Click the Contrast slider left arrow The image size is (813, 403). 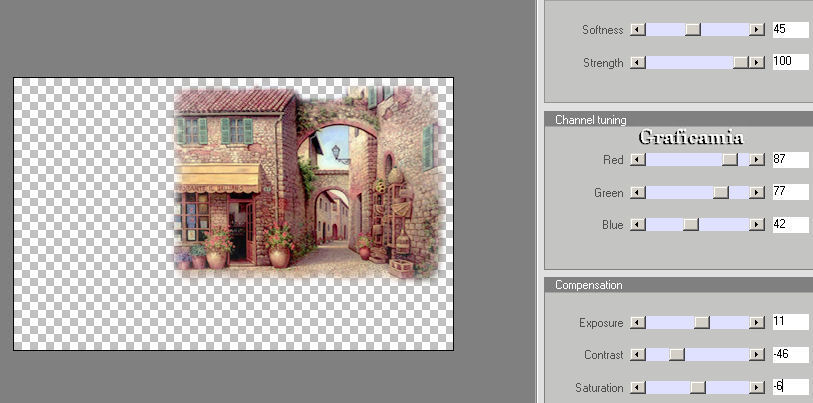click(638, 355)
